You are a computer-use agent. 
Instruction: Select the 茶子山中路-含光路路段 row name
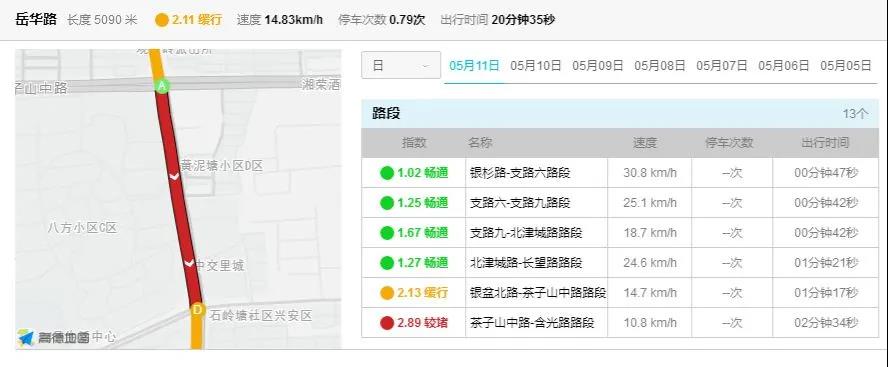point(532,323)
